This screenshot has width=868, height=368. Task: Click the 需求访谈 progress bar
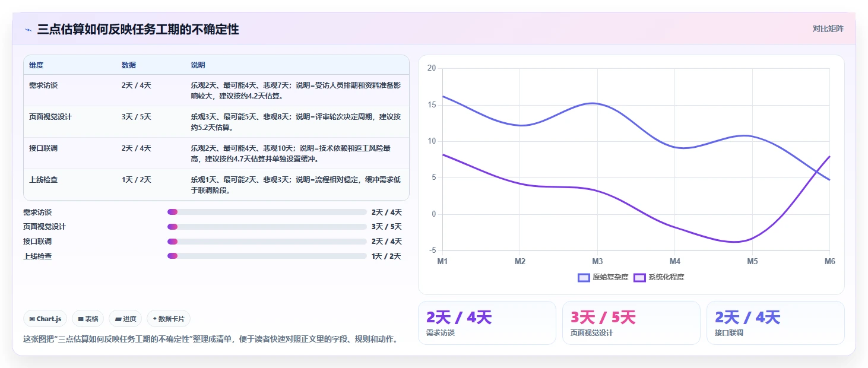pos(267,212)
